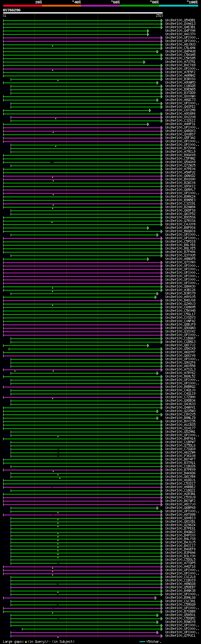Select label UniRef100_A9S6R4
The width and height of the screenshot is (201, 644).
pyautogui.click(x=180, y=114)
